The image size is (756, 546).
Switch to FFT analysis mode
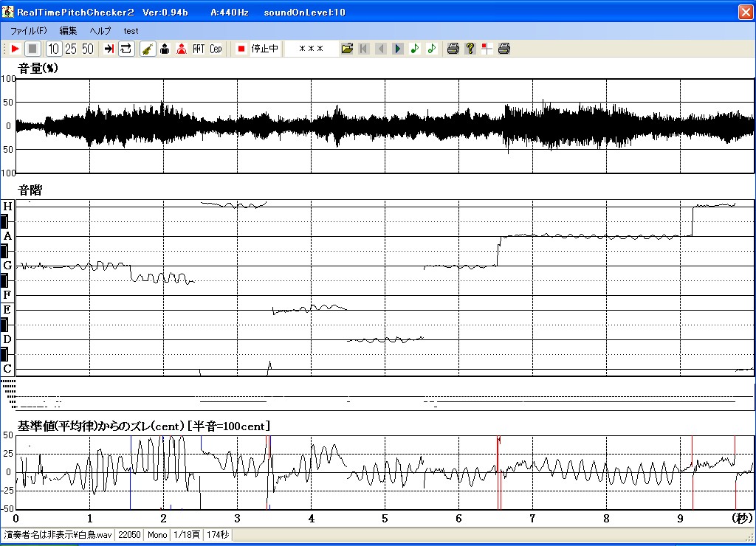click(x=199, y=49)
